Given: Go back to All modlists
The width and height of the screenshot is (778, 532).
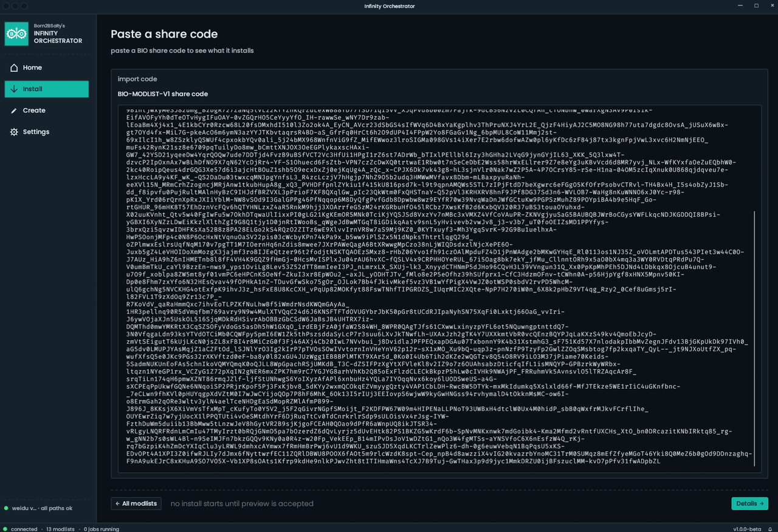Looking at the screenshot, I should [136, 503].
